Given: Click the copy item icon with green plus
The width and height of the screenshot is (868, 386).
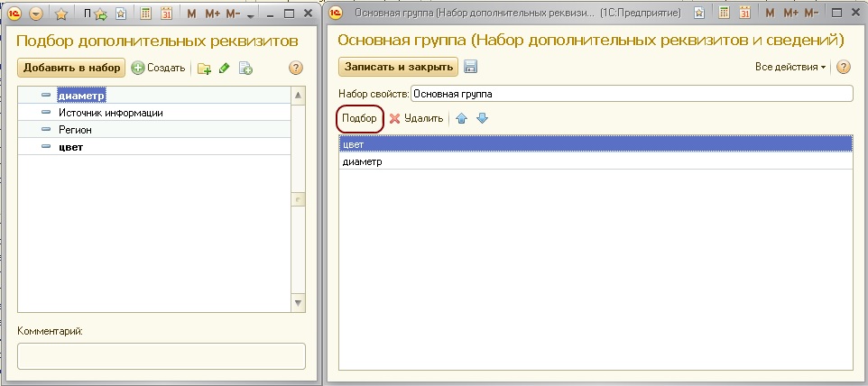Looking at the screenshot, I should (245, 68).
